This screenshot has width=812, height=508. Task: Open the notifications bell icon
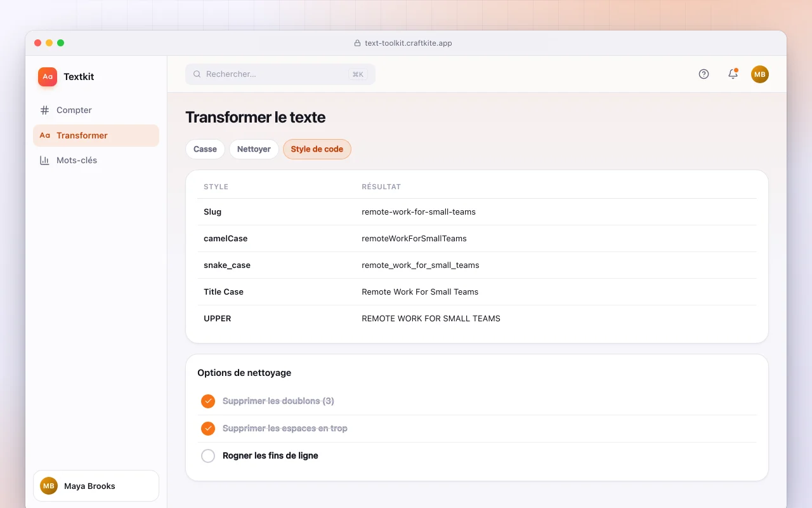point(733,74)
